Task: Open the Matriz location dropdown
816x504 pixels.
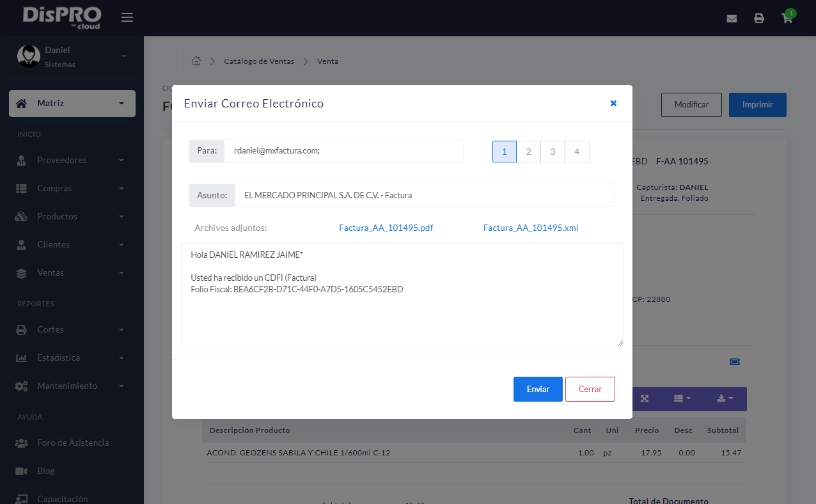Action: (72, 103)
